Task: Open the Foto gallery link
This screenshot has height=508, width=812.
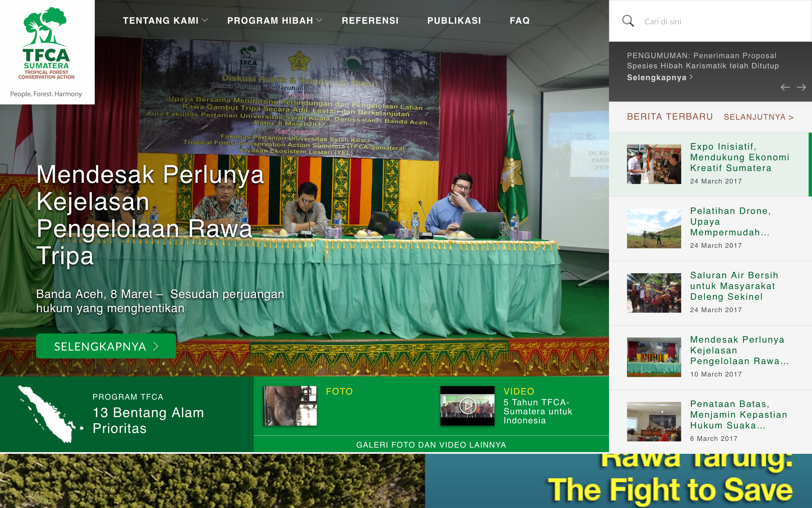Action: coord(339,391)
